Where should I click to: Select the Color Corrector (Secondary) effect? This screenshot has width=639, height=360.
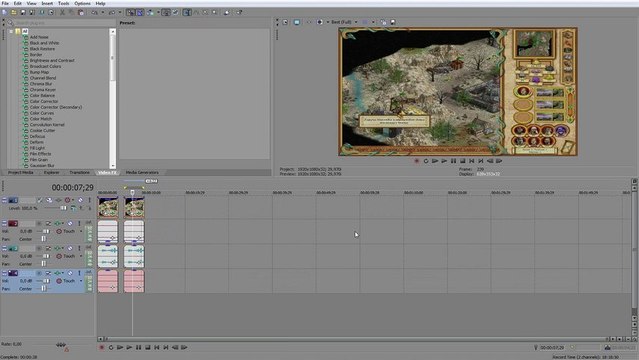56,107
